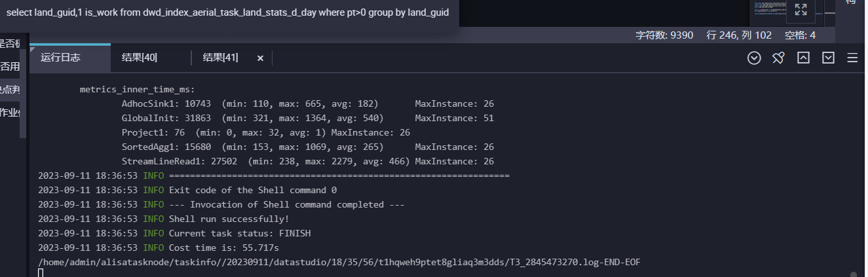868x277 pixels.
Task: Click the StreamLineRead1: 27502 log line
Action: (308, 162)
